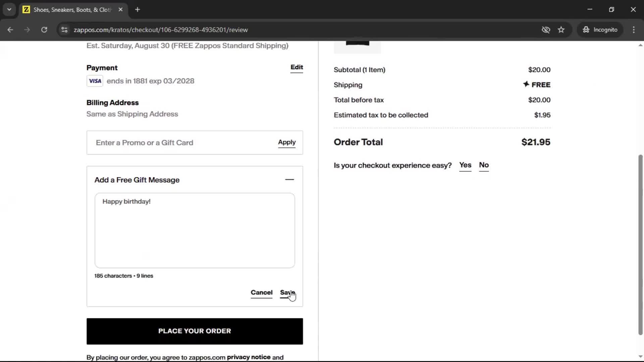Answer Yes to checkout experience question
The height and width of the screenshot is (362, 644).
point(465,165)
